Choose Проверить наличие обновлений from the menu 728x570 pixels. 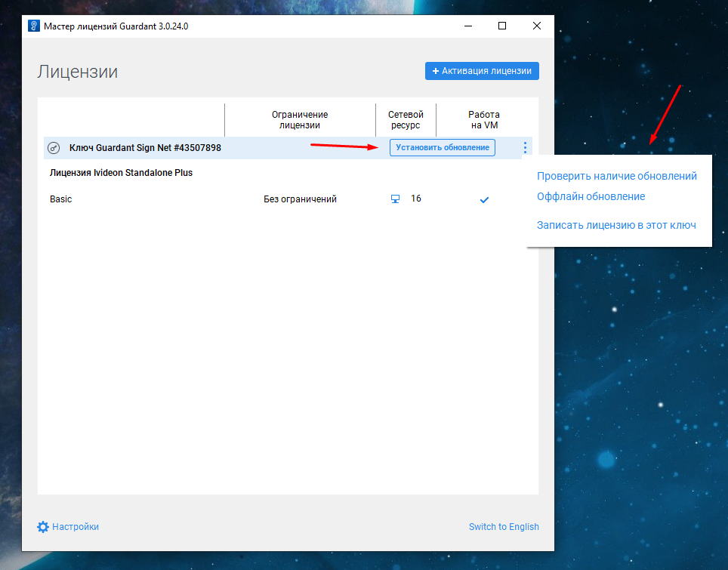(x=616, y=177)
